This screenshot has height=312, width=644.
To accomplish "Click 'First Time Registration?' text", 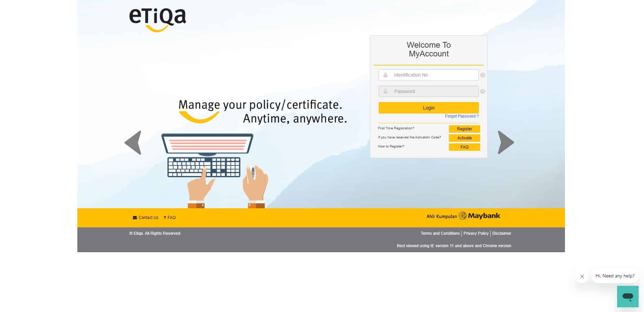I will point(396,128).
